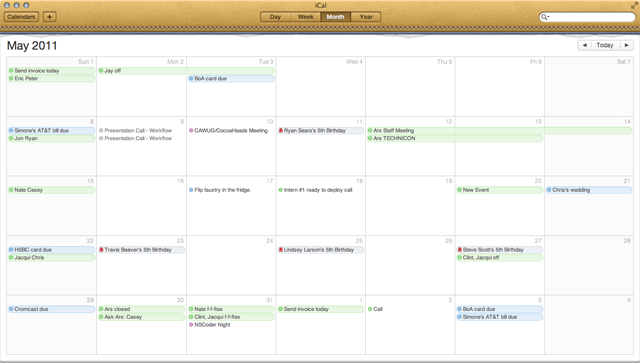Select 'Jay off' multi-day event
This screenshot has width=640, height=363.
[186, 71]
